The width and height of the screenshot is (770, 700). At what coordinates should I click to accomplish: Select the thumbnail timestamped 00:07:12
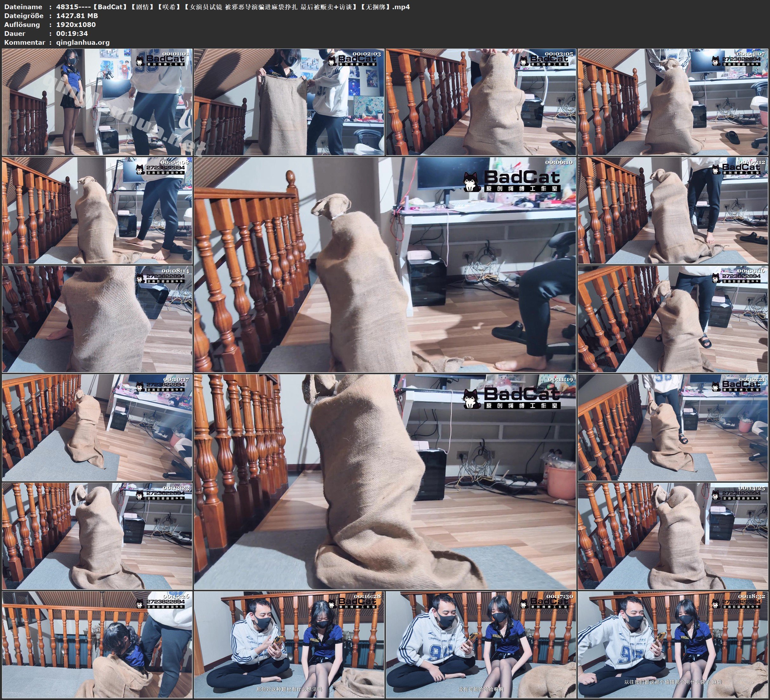pos(673,210)
